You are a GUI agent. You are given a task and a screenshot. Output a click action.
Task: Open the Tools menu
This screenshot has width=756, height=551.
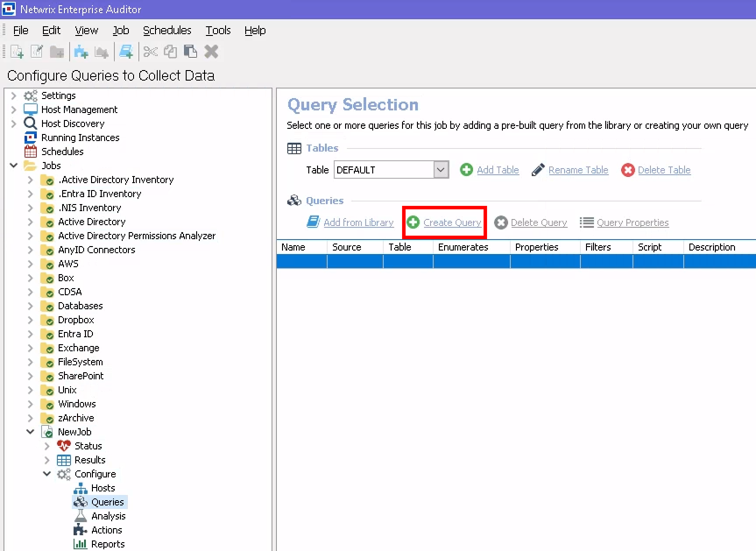[x=218, y=31]
